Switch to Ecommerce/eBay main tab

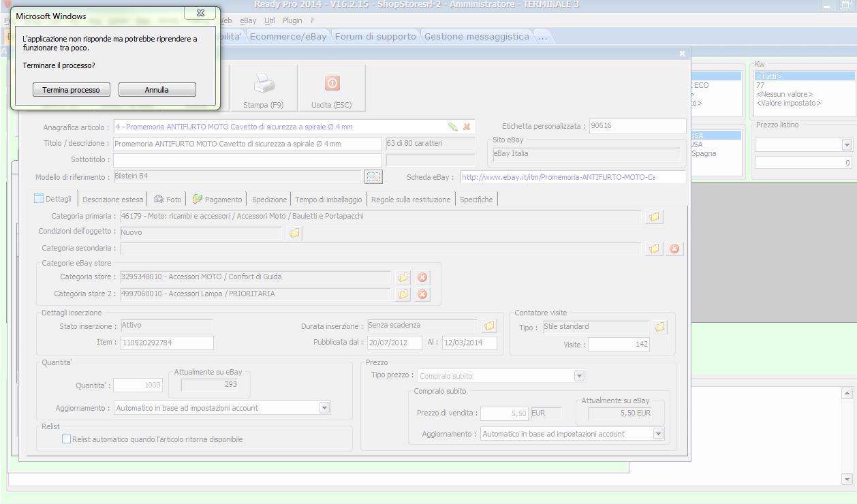(288, 37)
